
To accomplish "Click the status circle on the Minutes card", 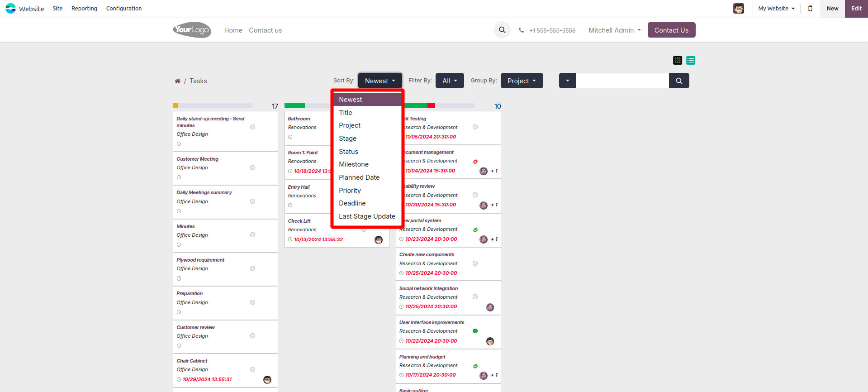I will [252, 235].
